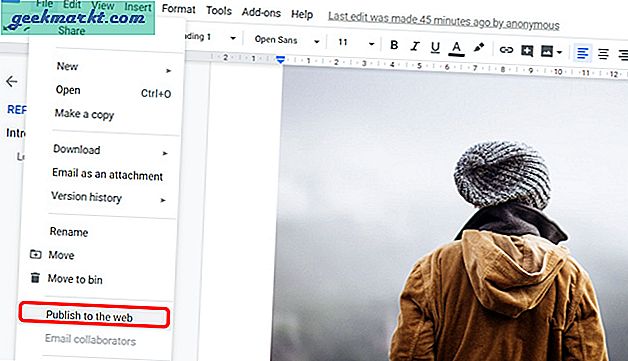This screenshot has width=628, height=361.
Task: Click Publish to the web
Action: (95, 316)
